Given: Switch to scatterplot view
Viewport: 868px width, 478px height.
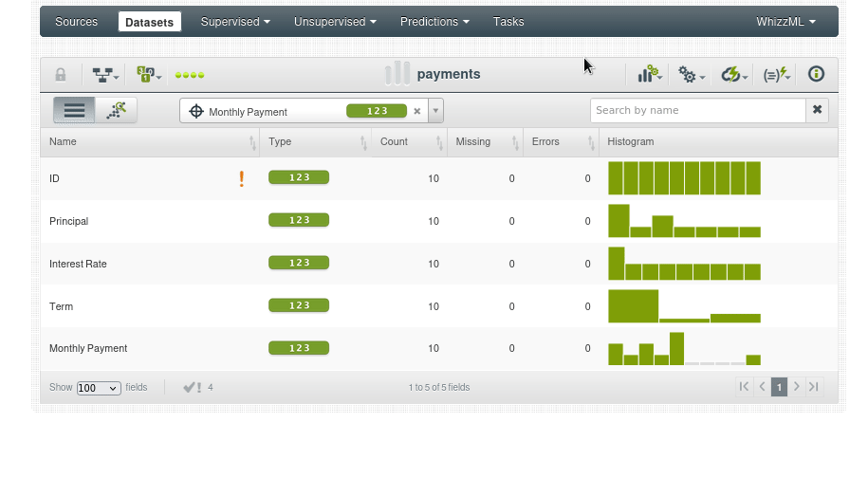Looking at the screenshot, I should pos(117,111).
